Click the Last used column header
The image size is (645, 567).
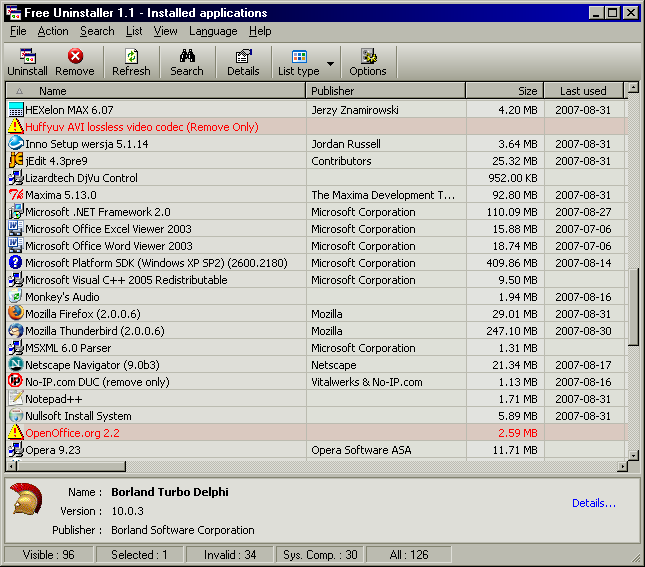[583, 91]
